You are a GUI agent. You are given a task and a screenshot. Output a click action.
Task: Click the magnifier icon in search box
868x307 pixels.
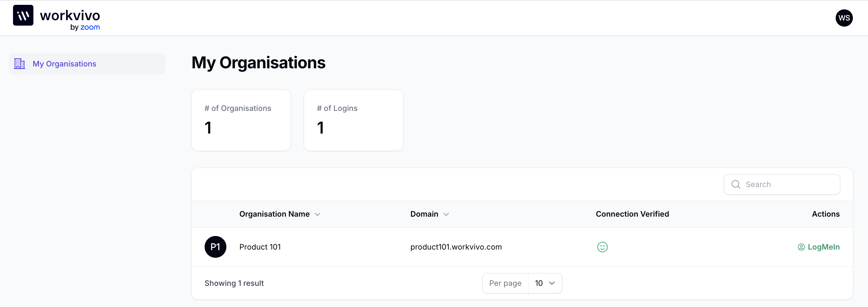coord(736,184)
